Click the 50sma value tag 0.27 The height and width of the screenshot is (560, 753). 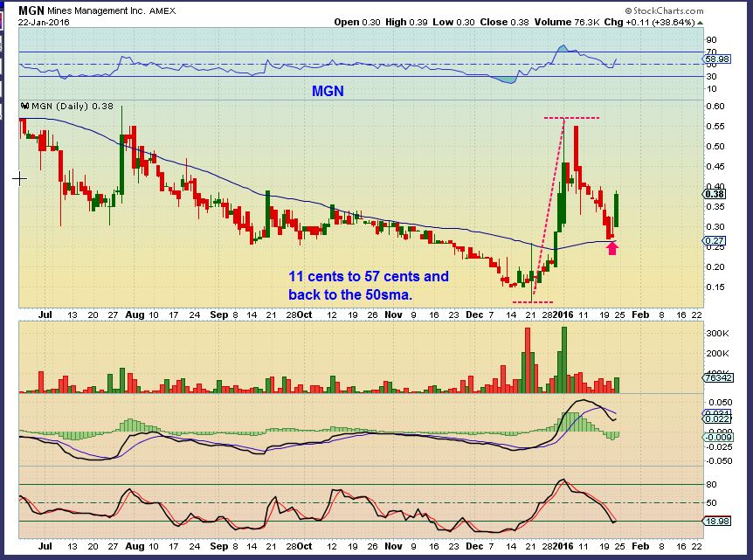(715, 240)
